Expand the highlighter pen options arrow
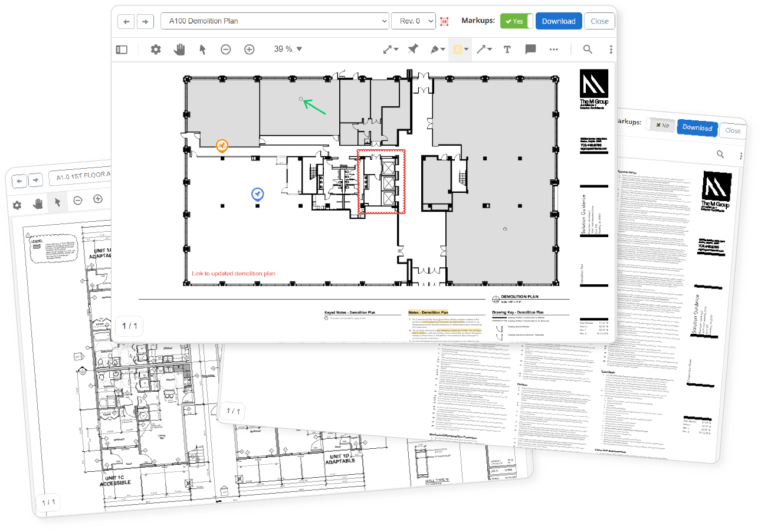 click(444, 50)
